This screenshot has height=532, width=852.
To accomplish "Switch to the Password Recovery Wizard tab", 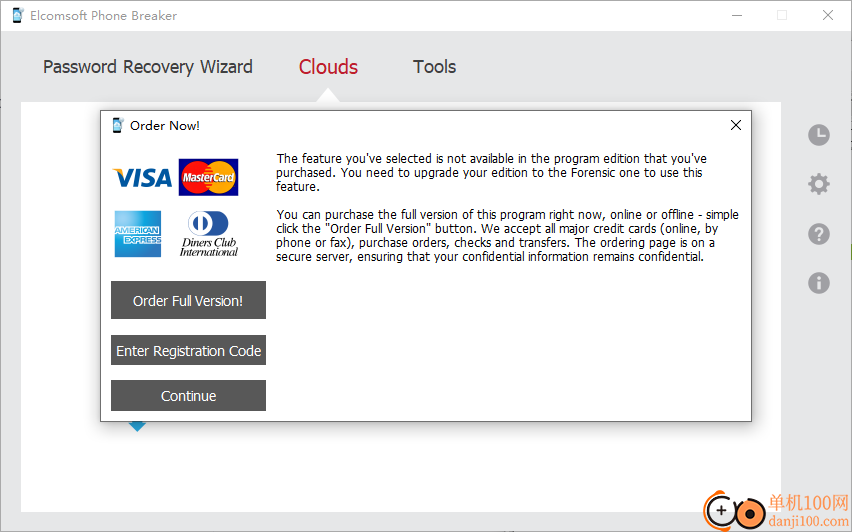I will coord(148,67).
